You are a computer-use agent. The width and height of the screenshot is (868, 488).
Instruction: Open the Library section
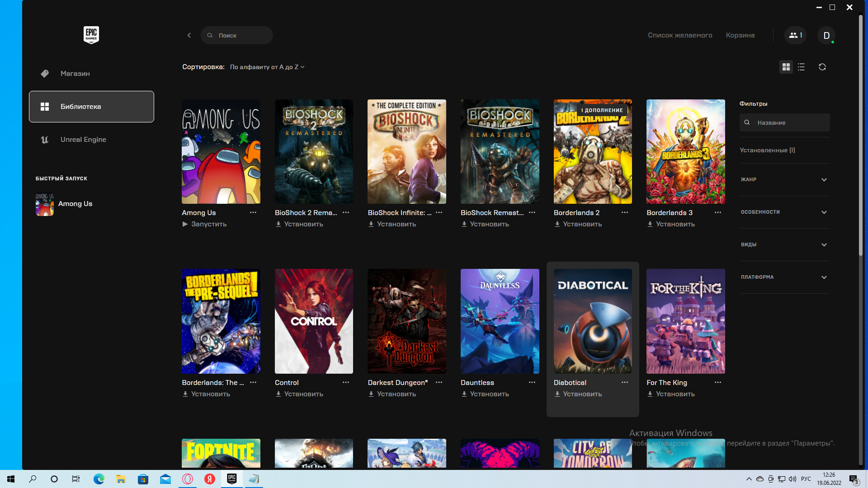click(x=91, y=107)
